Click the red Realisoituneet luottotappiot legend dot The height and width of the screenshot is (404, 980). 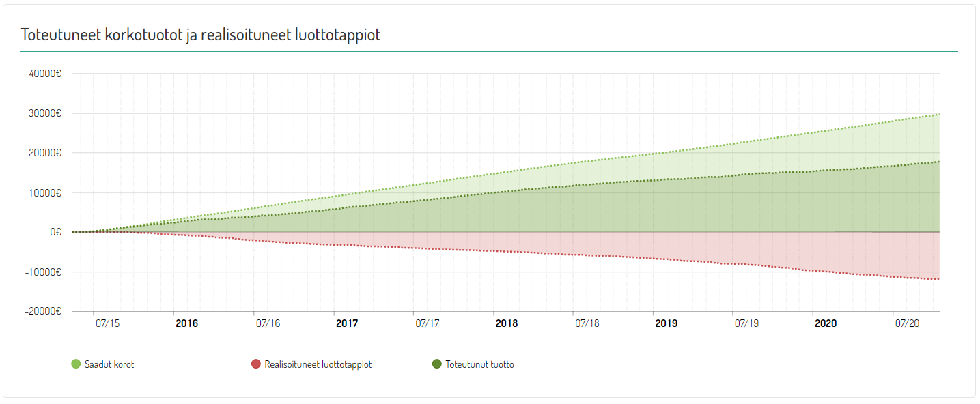[256, 364]
